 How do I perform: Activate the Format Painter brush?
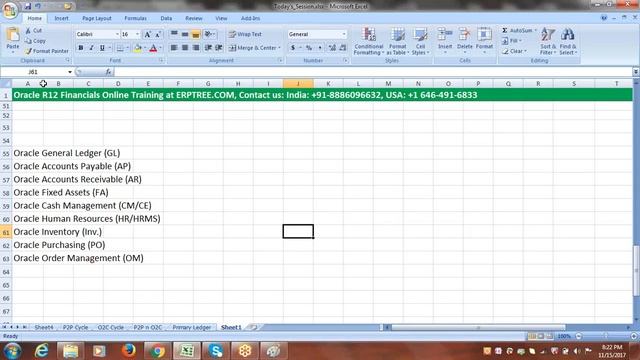[x=47, y=51]
